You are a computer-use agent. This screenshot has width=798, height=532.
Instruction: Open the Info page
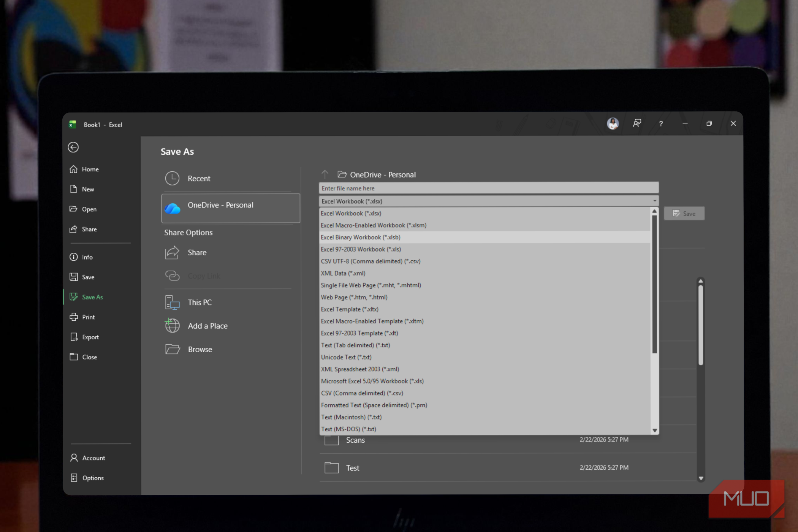coord(87,257)
